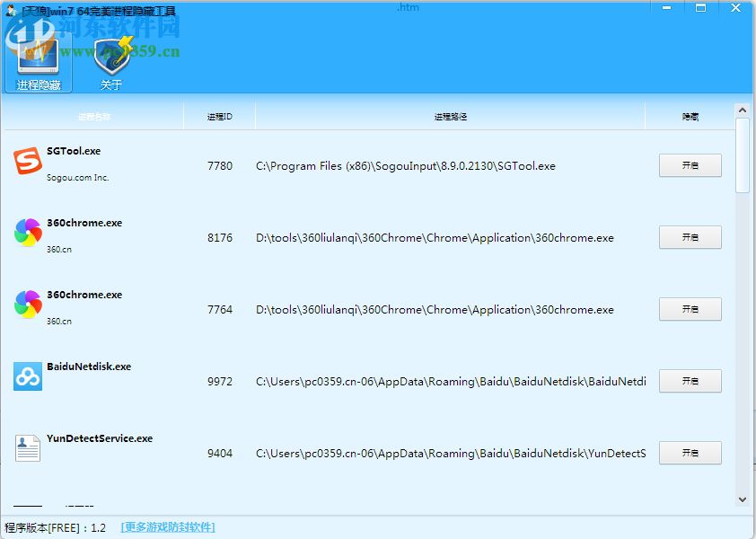Minimize the window

[x=667, y=8]
